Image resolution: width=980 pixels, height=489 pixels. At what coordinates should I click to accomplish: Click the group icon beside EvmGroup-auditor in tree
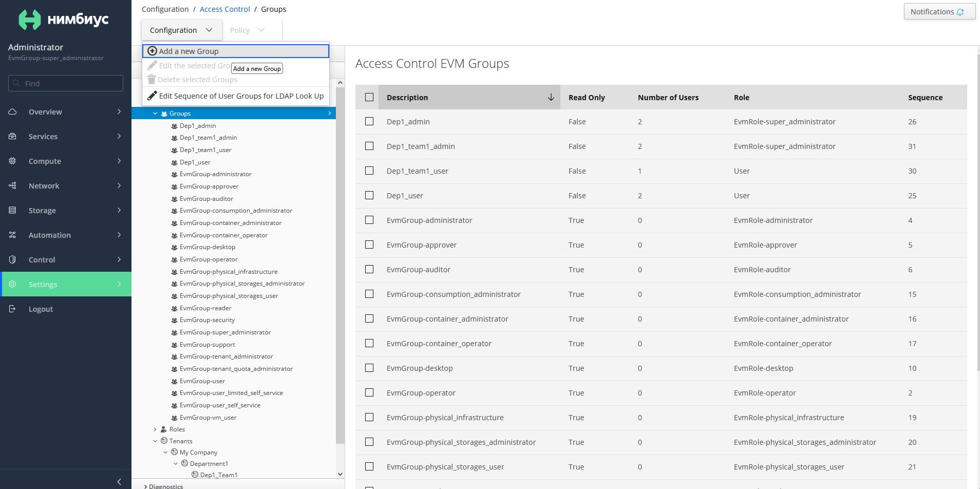pyautogui.click(x=174, y=199)
